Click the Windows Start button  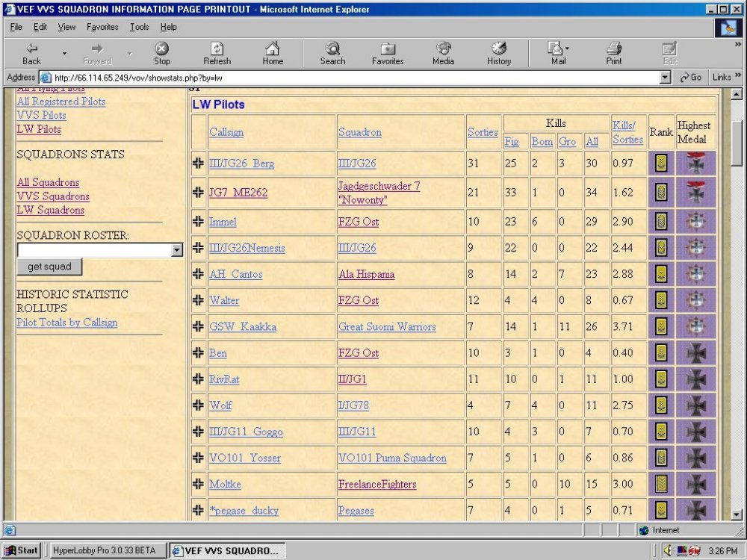pos(21,550)
